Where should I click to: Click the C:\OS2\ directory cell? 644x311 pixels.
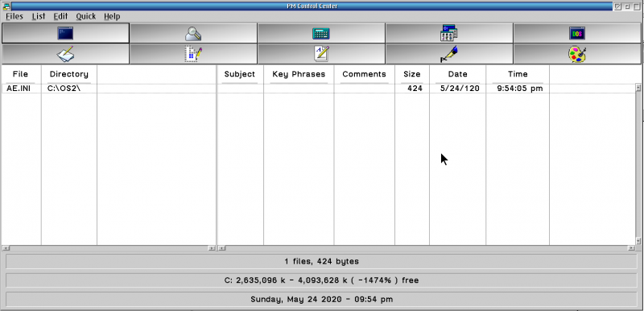[x=64, y=89]
